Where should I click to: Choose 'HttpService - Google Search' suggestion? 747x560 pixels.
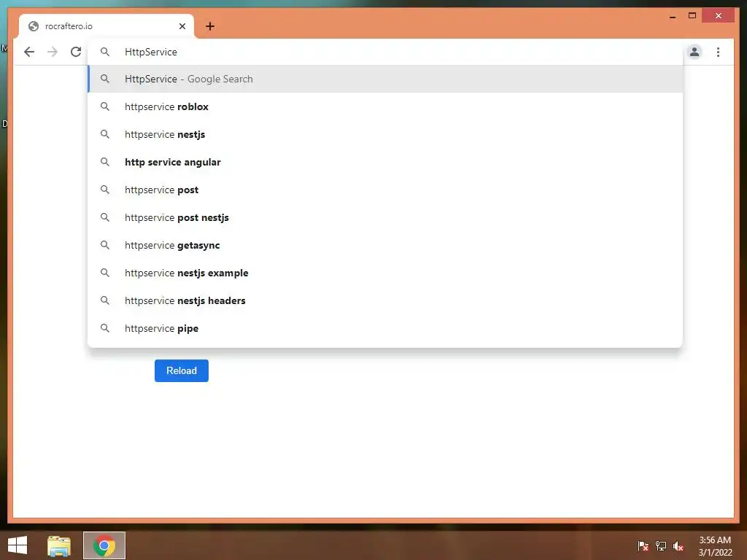pyautogui.click(x=385, y=79)
